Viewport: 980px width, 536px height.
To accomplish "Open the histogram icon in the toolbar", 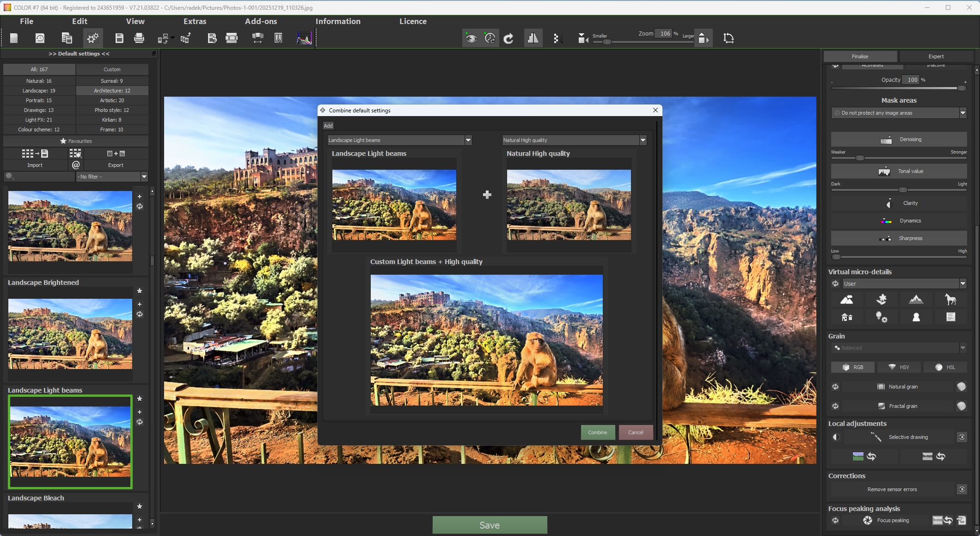I will [x=304, y=38].
